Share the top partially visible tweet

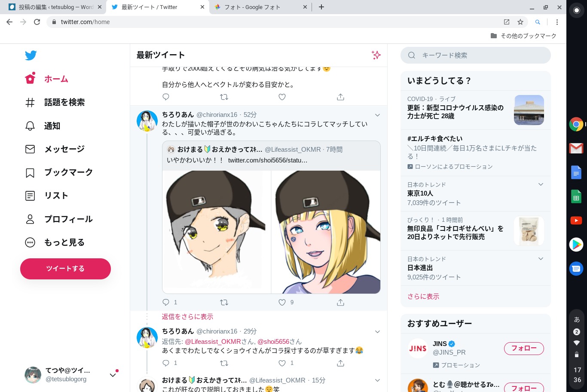click(x=340, y=97)
